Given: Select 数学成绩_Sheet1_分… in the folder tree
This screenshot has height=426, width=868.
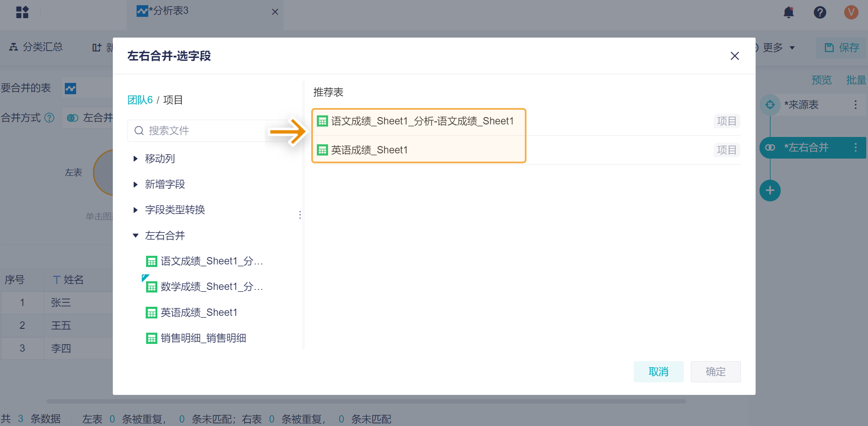Looking at the screenshot, I should point(205,286).
